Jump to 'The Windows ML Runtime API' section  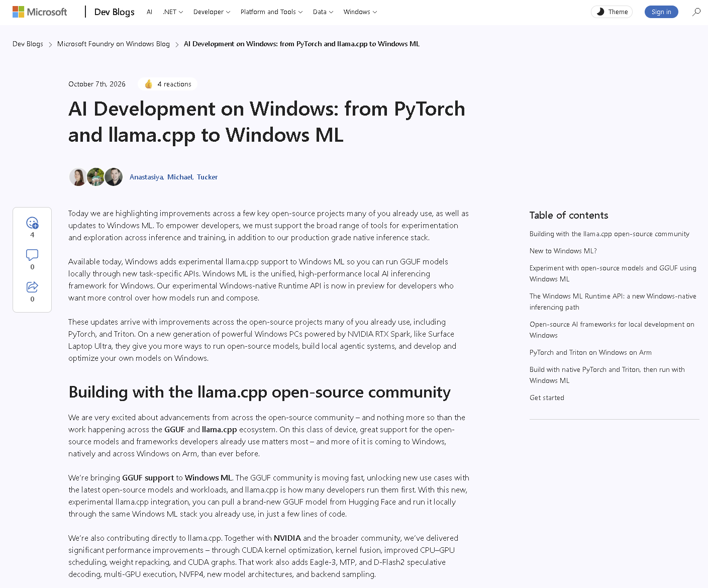pyautogui.click(x=613, y=302)
